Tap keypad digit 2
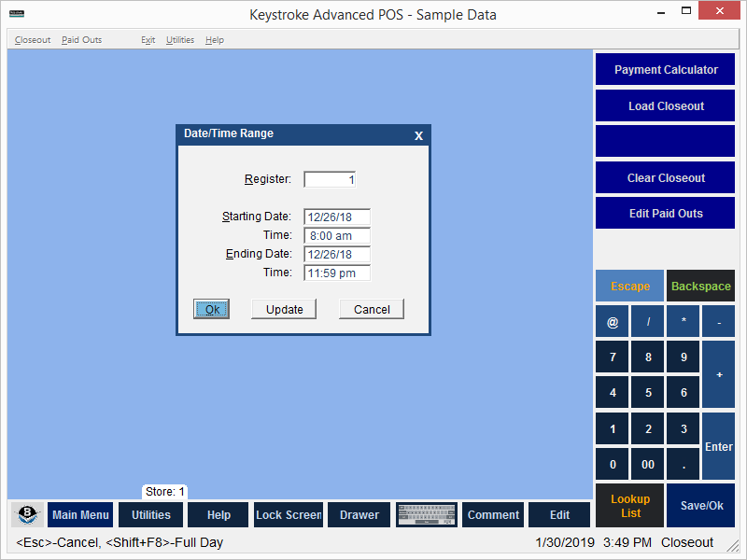This screenshot has height=560, width=747. pos(648,428)
